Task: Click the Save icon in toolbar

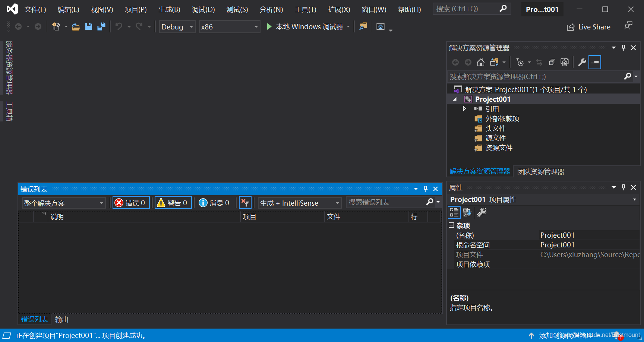Action: [x=88, y=26]
